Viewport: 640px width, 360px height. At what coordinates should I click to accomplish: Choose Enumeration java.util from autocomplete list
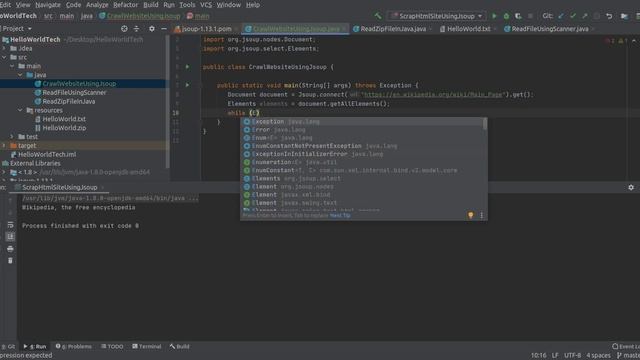362,162
